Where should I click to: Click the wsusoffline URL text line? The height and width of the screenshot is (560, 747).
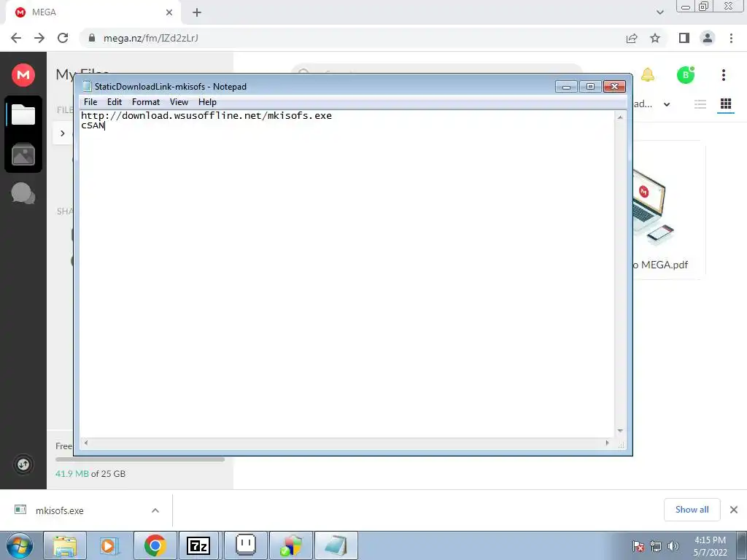tap(206, 116)
